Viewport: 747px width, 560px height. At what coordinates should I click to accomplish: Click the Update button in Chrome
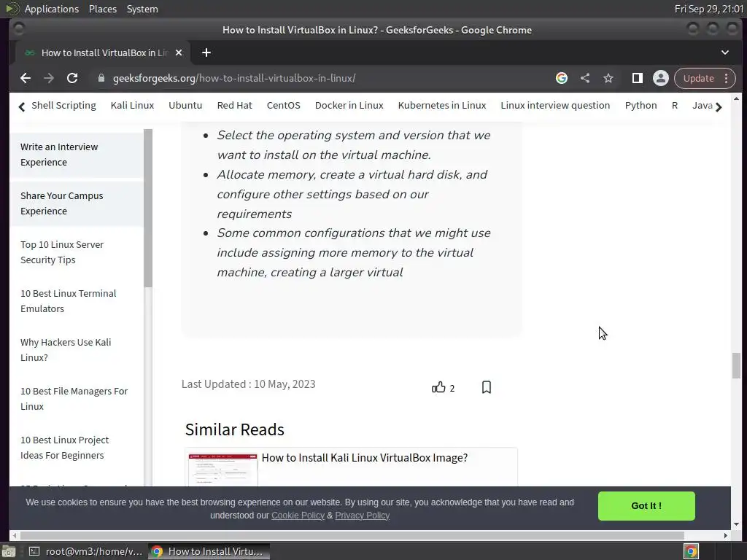click(x=698, y=78)
